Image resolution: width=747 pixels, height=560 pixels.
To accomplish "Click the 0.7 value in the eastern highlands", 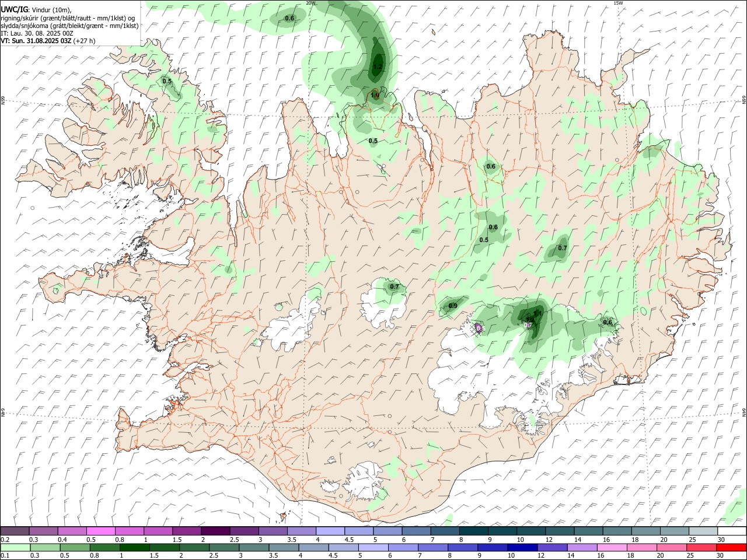I will tap(563, 248).
